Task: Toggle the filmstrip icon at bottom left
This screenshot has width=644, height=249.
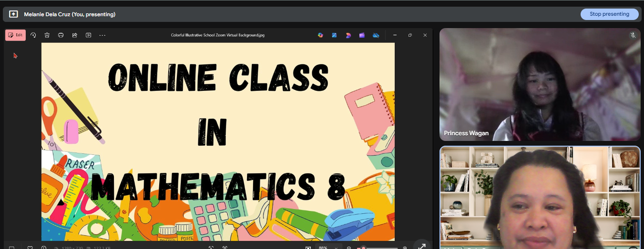Action: pyautogui.click(x=12, y=247)
